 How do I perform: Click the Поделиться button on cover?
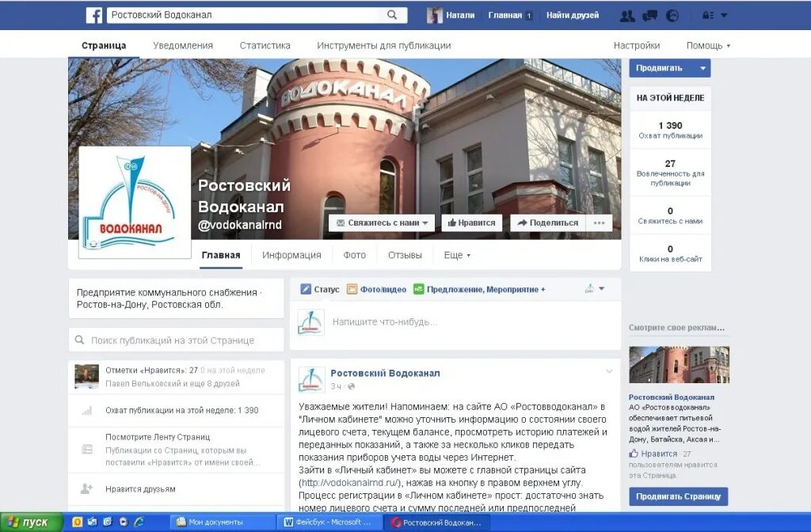(x=548, y=222)
